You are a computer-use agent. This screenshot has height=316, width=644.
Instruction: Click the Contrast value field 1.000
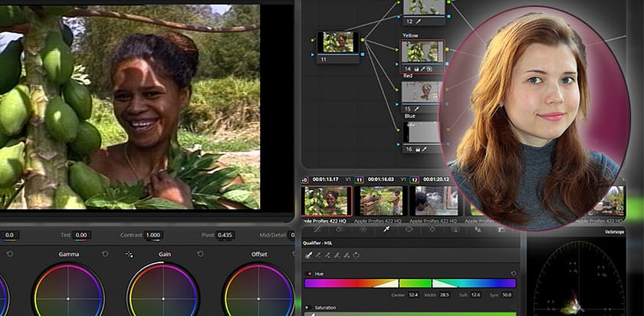pyautogui.click(x=153, y=235)
